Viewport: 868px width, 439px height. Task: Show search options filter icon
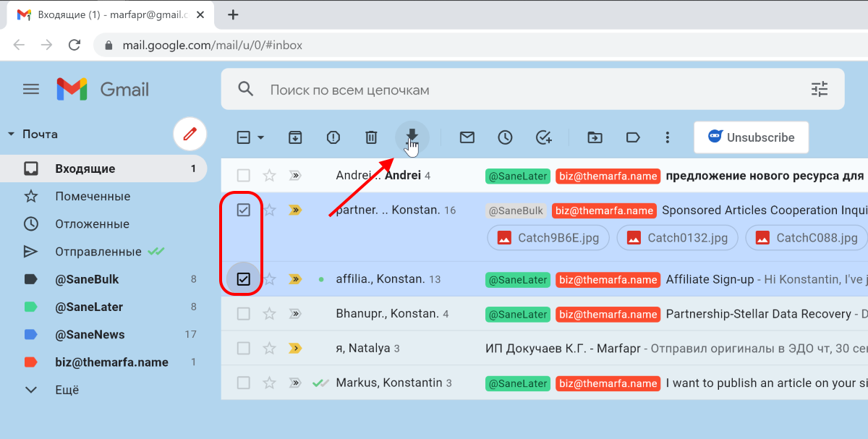[820, 90]
